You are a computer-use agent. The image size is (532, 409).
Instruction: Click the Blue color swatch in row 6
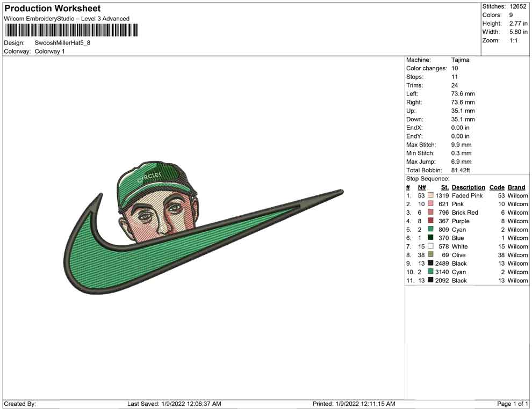(x=430, y=238)
